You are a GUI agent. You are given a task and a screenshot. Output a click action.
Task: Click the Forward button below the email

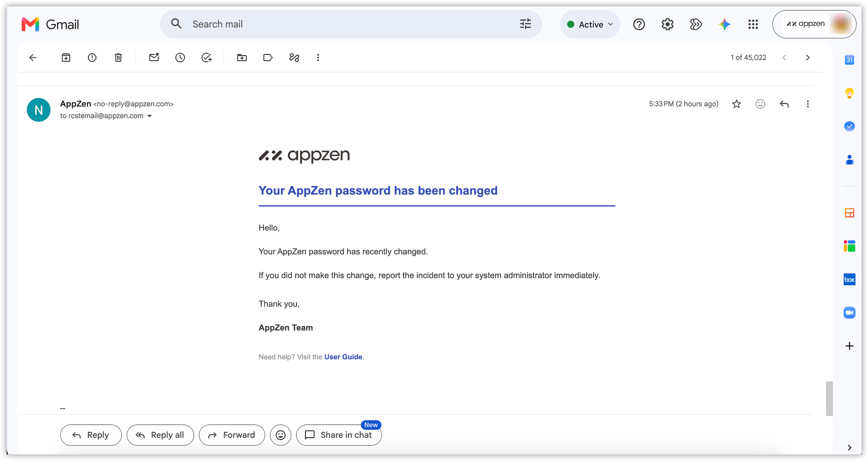pyautogui.click(x=232, y=435)
